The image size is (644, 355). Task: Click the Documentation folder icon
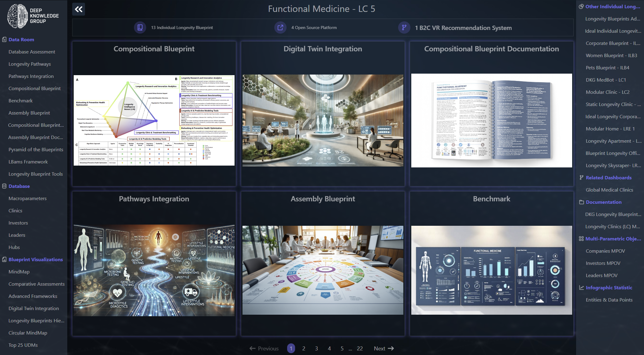tap(581, 202)
